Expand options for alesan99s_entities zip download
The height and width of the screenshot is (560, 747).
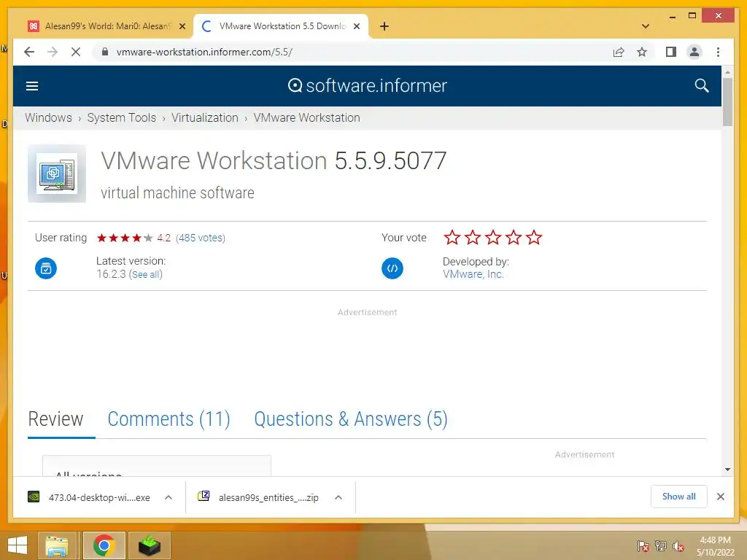coord(338,497)
